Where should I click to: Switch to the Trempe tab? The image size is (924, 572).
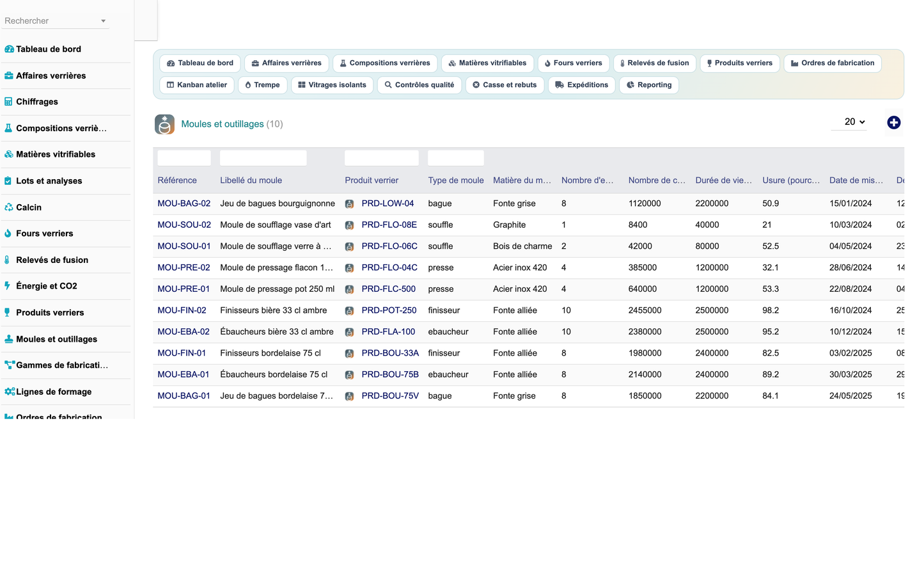263,85
